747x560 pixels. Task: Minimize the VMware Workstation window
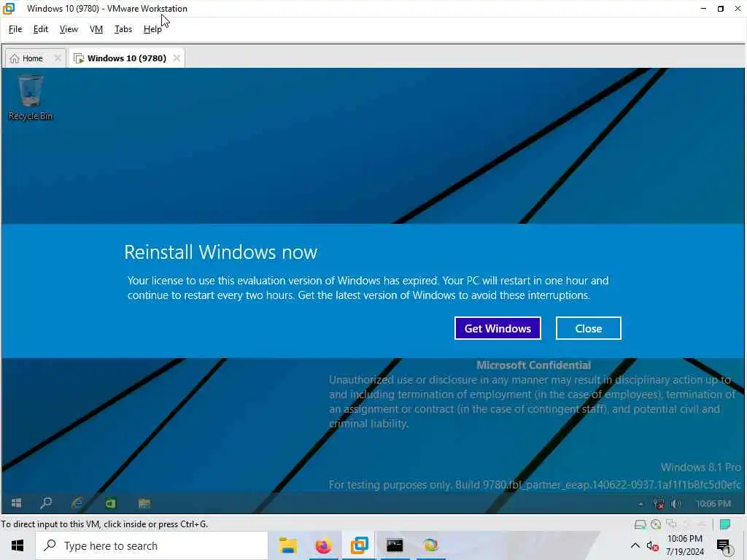(x=703, y=9)
